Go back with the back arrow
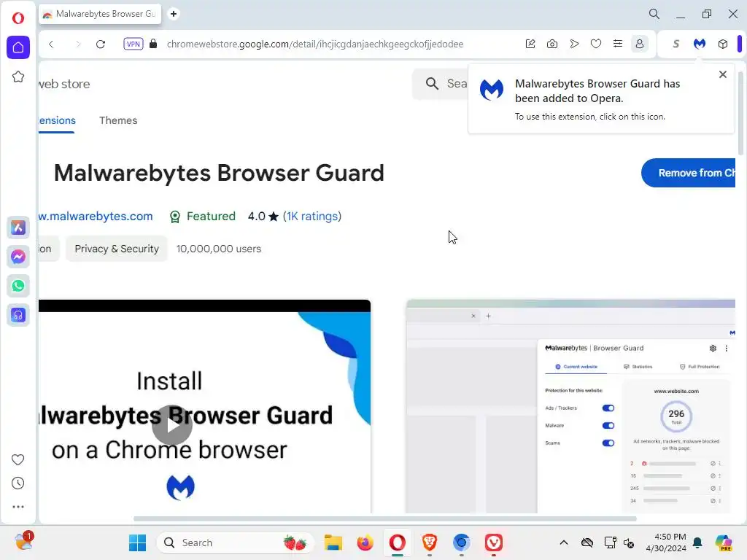 tap(52, 44)
